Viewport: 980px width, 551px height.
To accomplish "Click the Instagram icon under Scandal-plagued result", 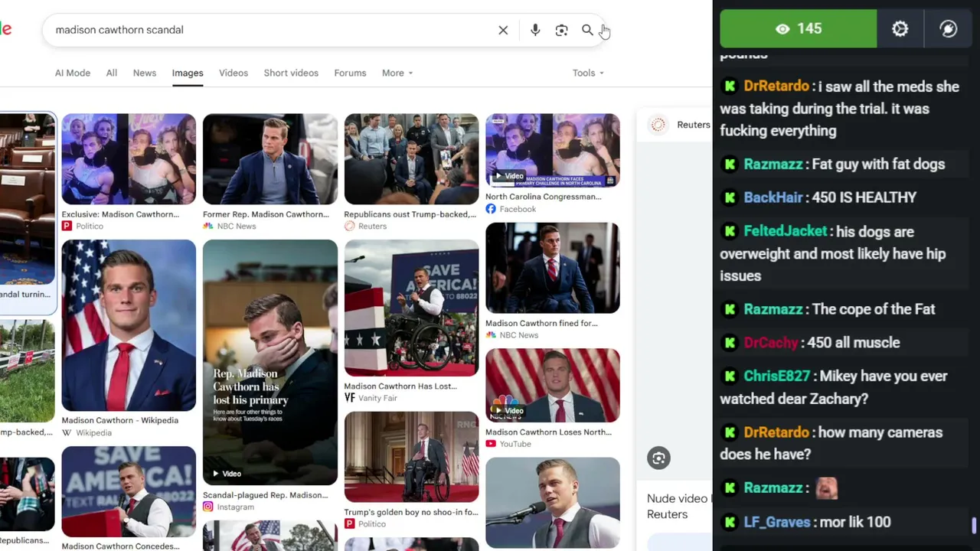I will coord(208,507).
